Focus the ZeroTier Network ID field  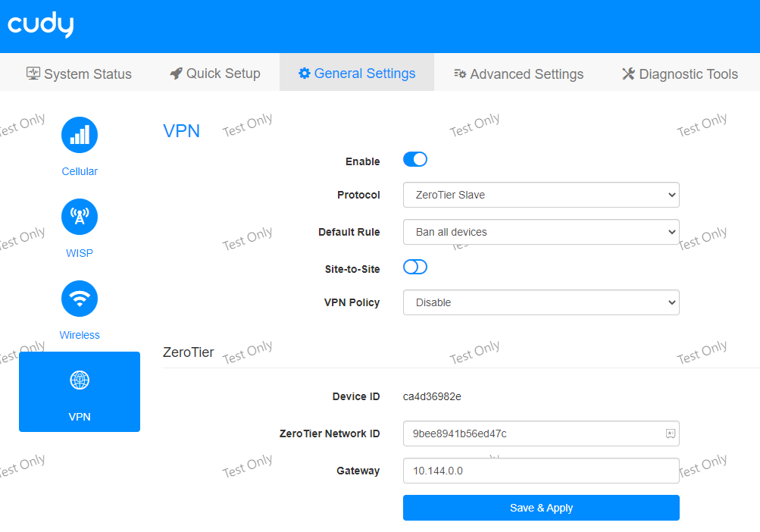[x=542, y=433]
